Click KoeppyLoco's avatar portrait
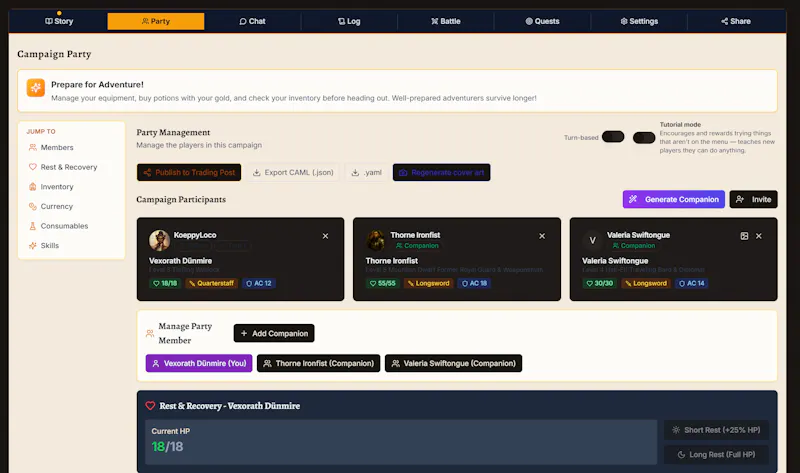This screenshot has height=473, width=800. click(x=159, y=240)
